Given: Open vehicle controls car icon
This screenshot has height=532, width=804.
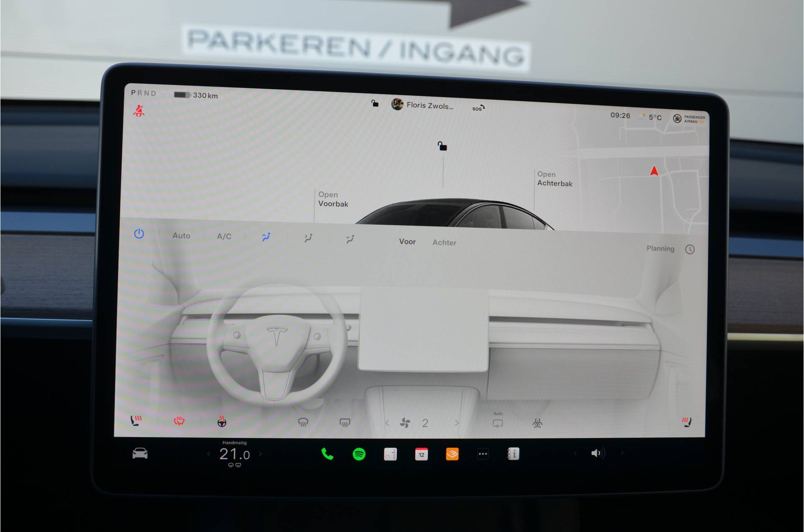Looking at the screenshot, I should click(140, 453).
